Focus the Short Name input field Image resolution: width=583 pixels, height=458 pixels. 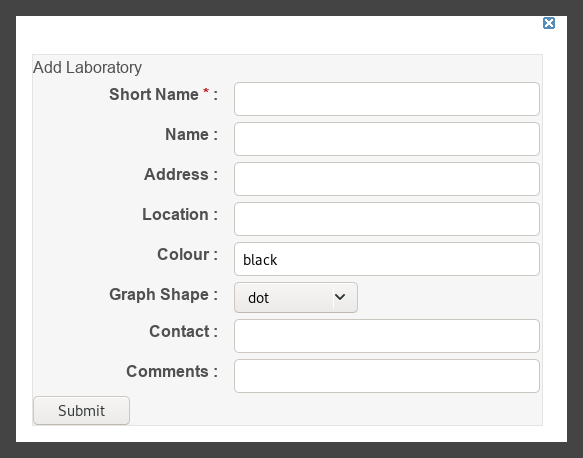[x=387, y=99]
